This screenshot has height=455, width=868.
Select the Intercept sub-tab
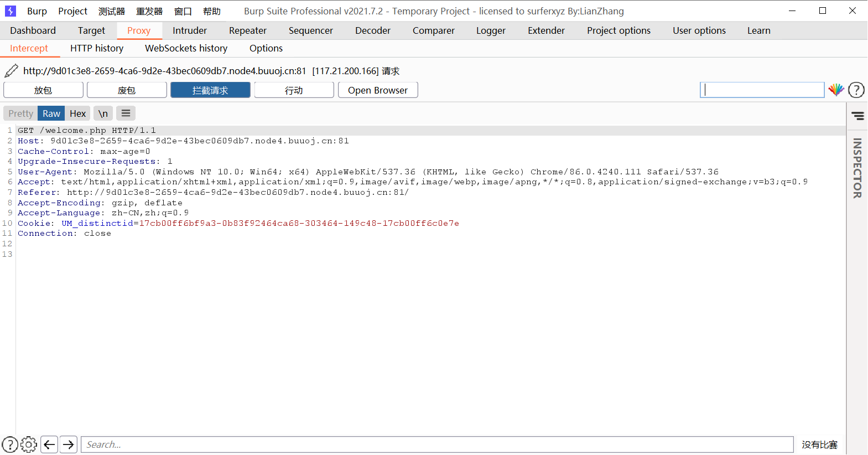click(x=29, y=48)
